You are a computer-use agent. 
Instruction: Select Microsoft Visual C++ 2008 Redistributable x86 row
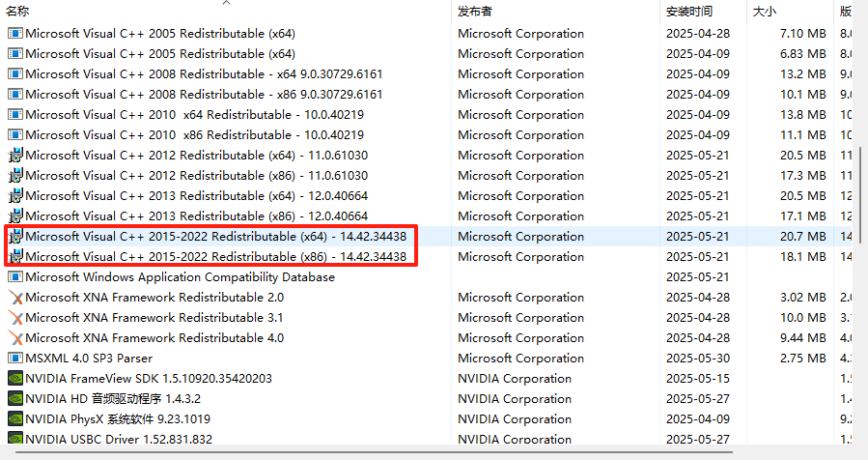click(204, 94)
